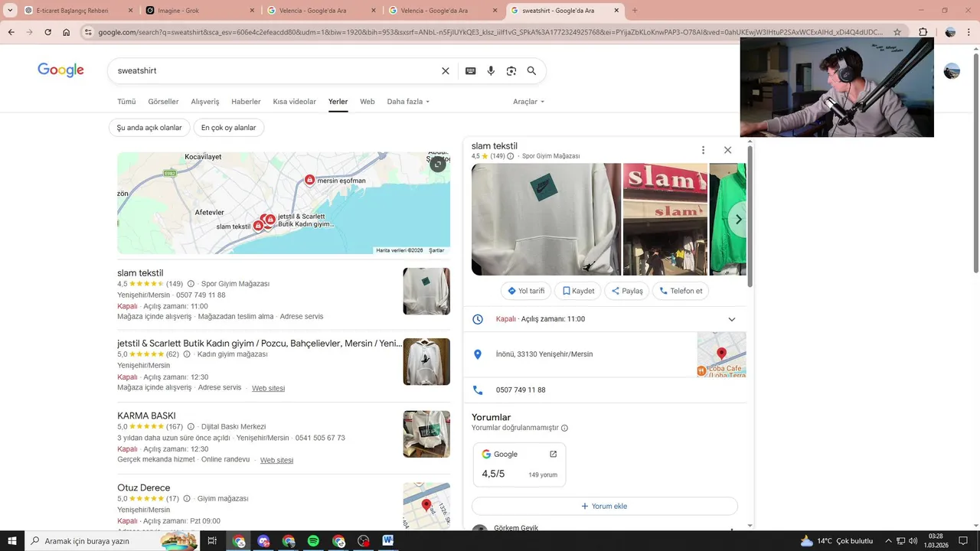Expand the map to fullscreen
Screen dimensions: 980x551
click(438, 164)
